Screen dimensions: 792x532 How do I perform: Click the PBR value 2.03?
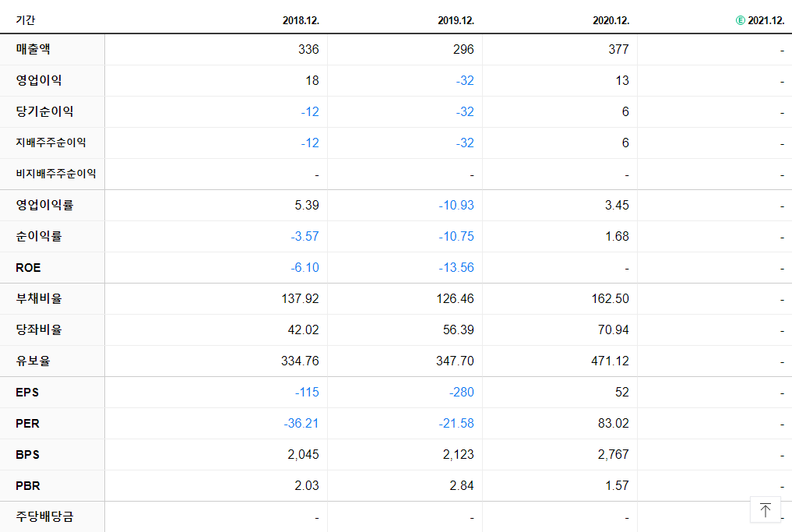pyautogui.click(x=307, y=486)
